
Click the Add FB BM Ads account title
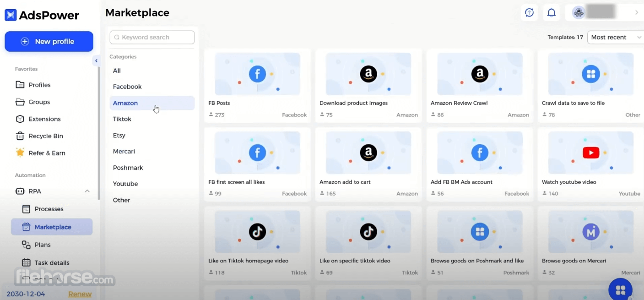(x=461, y=182)
